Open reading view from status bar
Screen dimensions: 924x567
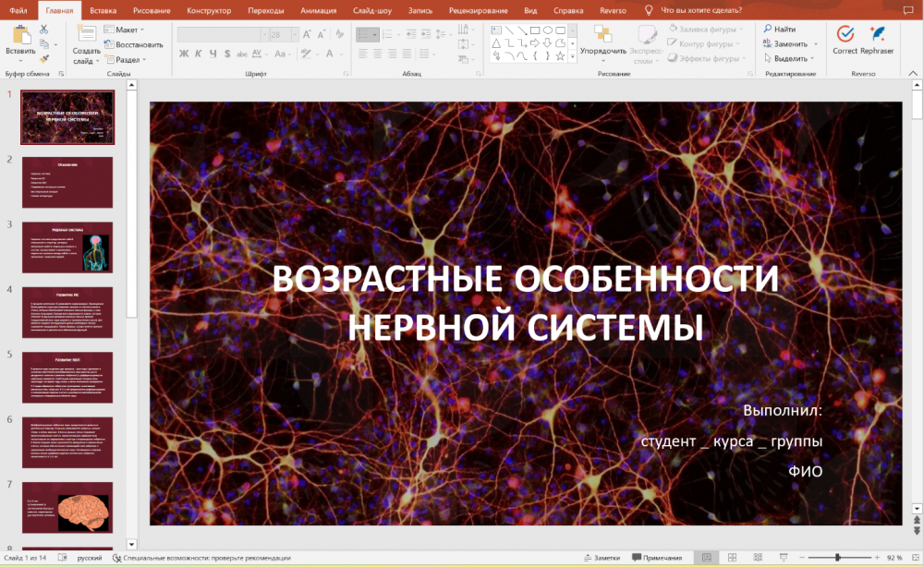tap(758, 558)
